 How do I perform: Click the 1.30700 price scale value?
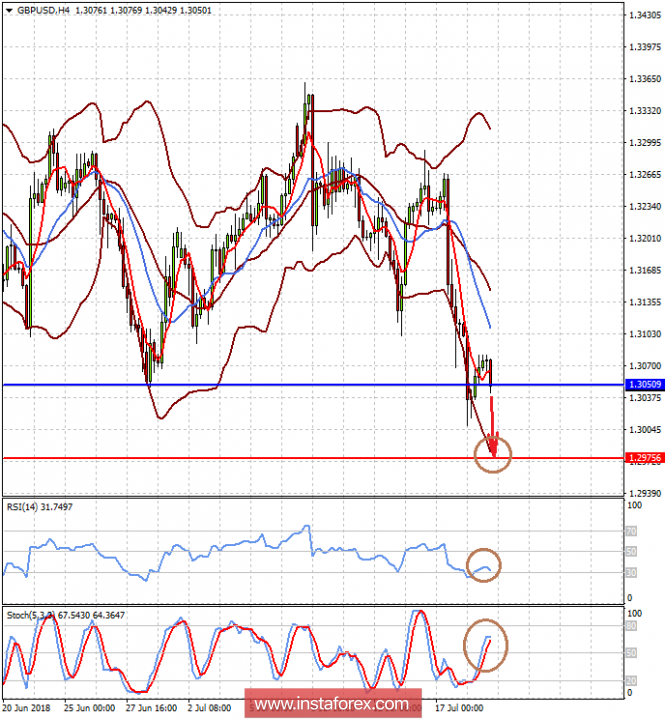point(645,366)
